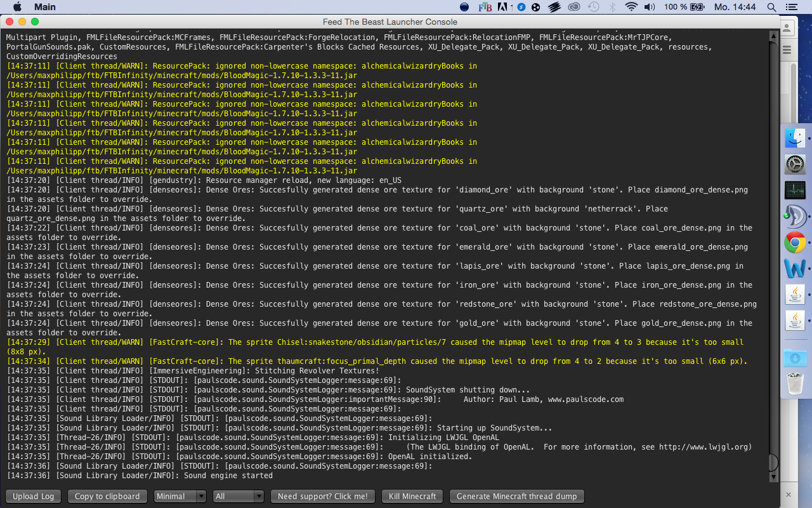Click the Kill Minecraft button
This screenshot has height=508, width=812.
pos(412,496)
